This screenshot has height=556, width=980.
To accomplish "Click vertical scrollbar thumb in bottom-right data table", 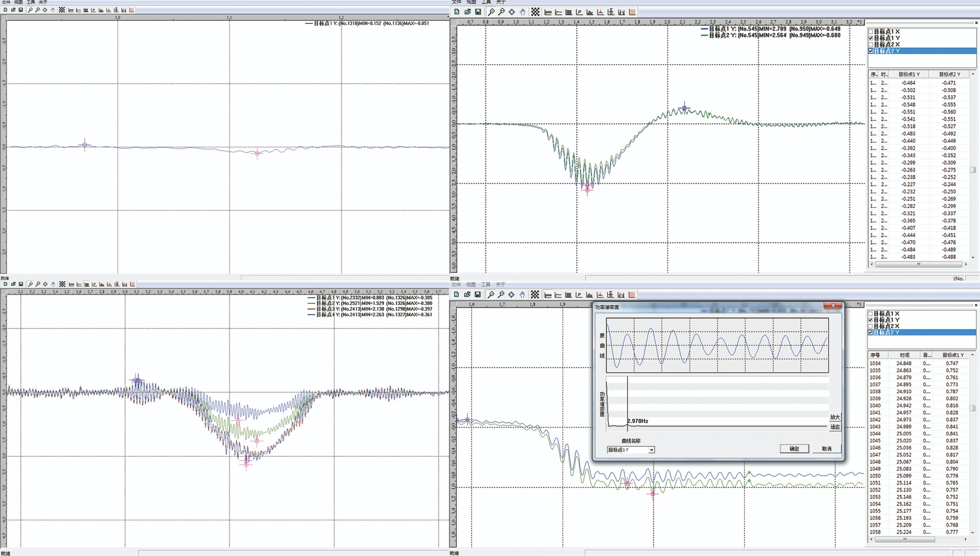I will (x=973, y=408).
